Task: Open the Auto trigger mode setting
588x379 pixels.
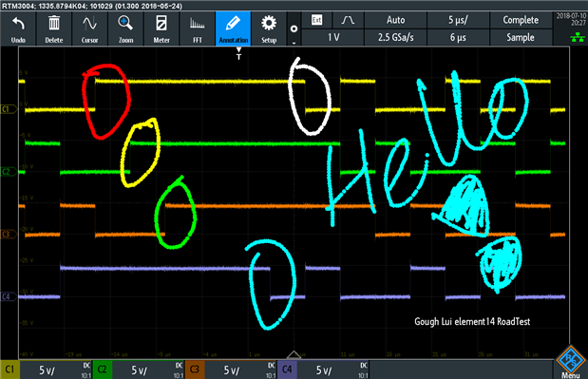Action: tap(395, 20)
